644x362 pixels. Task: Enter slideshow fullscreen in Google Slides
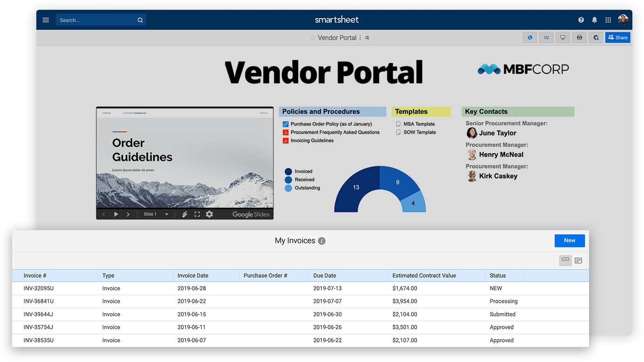(197, 214)
